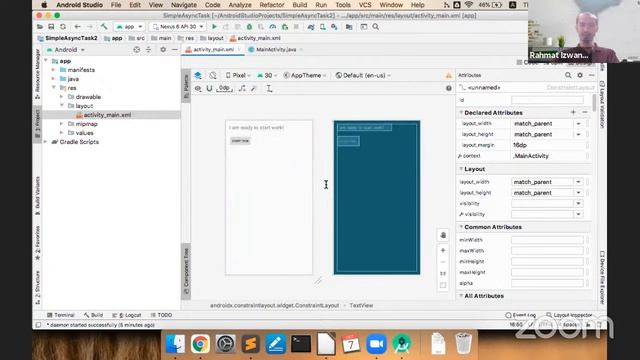Expand the Gradle Scripts node
Viewport: 640px width, 360px height.
click(46, 142)
